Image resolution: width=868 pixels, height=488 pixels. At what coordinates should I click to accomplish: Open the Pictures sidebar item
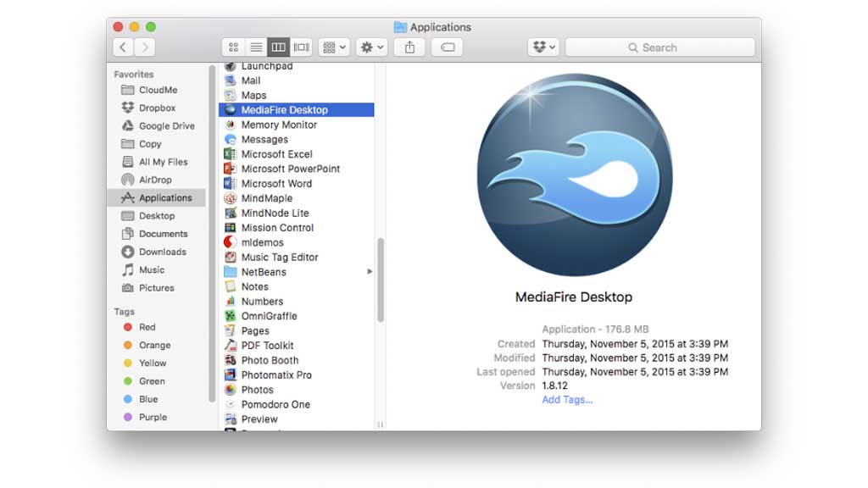pyautogui.click(x=156, y=288)
